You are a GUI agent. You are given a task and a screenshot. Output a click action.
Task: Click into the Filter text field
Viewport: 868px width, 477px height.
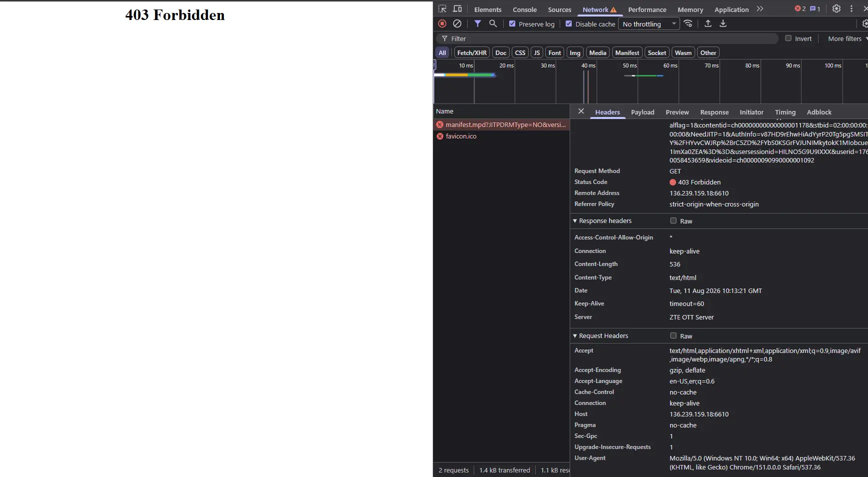pyautogui.click(x=607, y=38)
